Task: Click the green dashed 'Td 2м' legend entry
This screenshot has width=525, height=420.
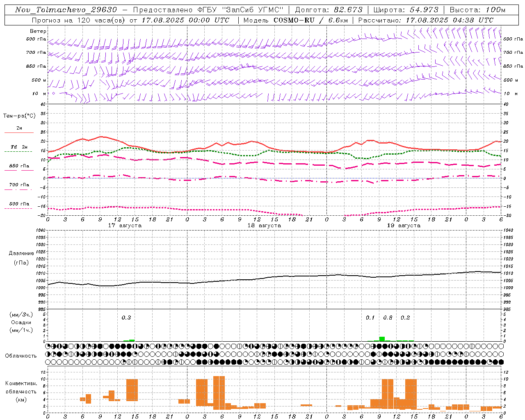Action: [x=19, y=148]
